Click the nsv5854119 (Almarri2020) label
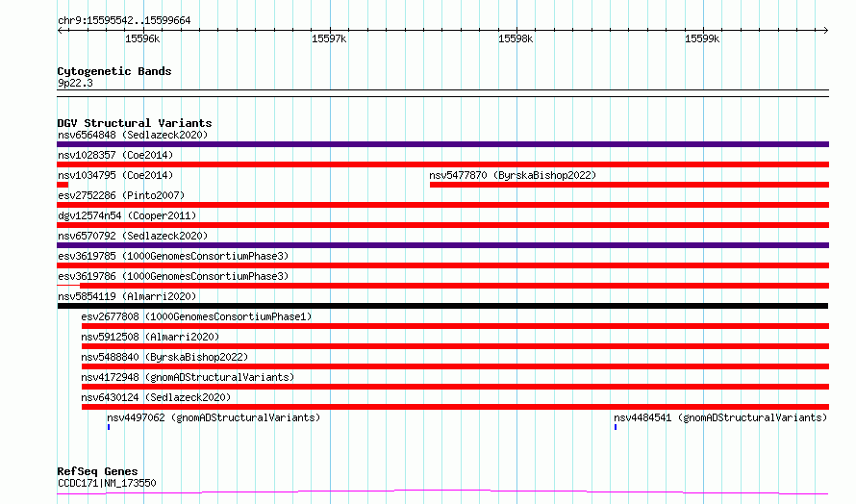The image size is (856, 504). [127, 296]
